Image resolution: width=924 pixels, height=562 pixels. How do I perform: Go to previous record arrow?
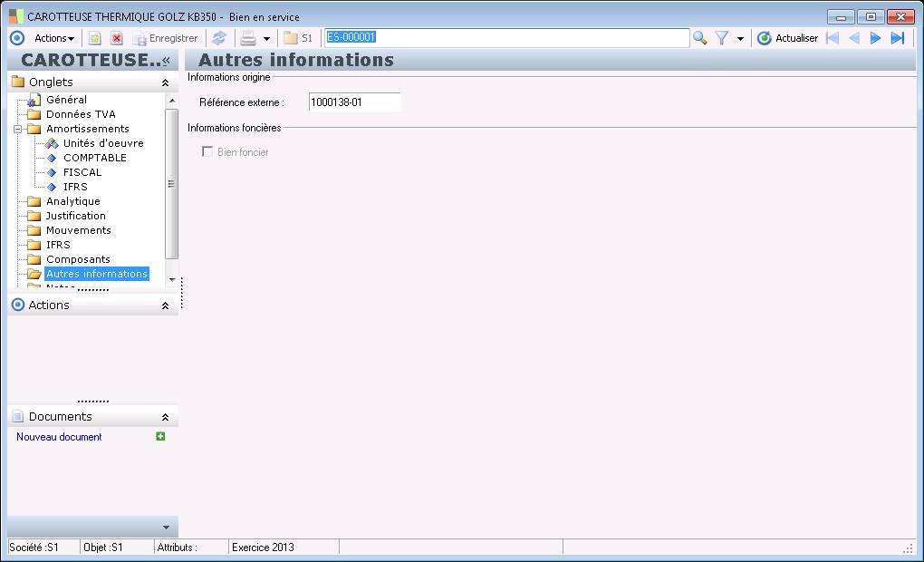(x=854, y=38)
